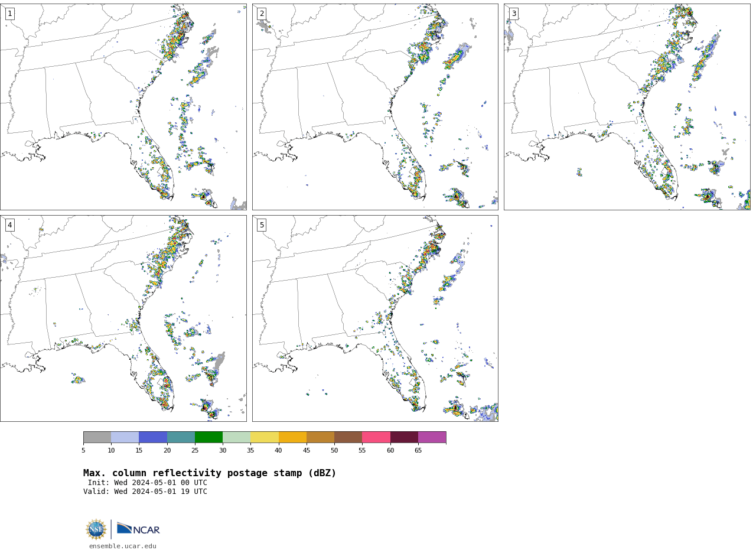Click the panel number 4 label

tap(9, 225)
